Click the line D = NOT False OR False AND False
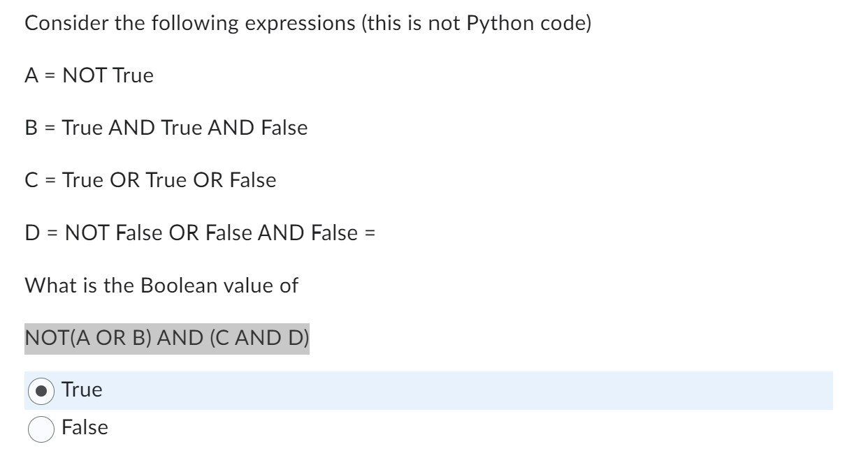The image size is (868, 465). [191, 232]
